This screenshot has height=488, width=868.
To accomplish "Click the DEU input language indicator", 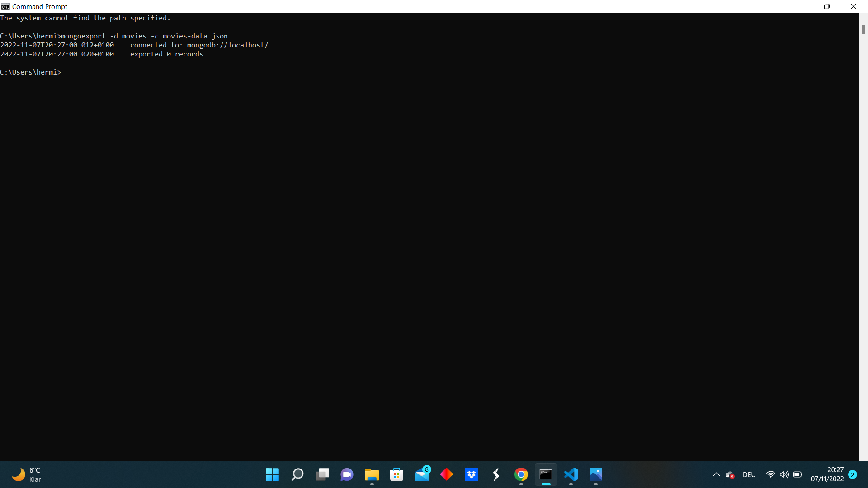I will coord(749,474).
